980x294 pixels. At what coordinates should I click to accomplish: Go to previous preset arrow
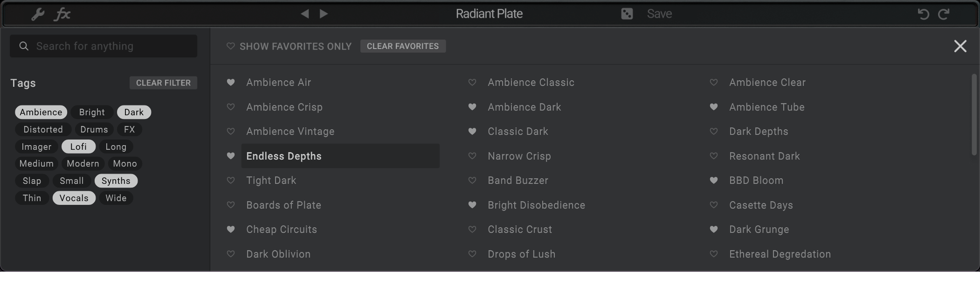305,14
